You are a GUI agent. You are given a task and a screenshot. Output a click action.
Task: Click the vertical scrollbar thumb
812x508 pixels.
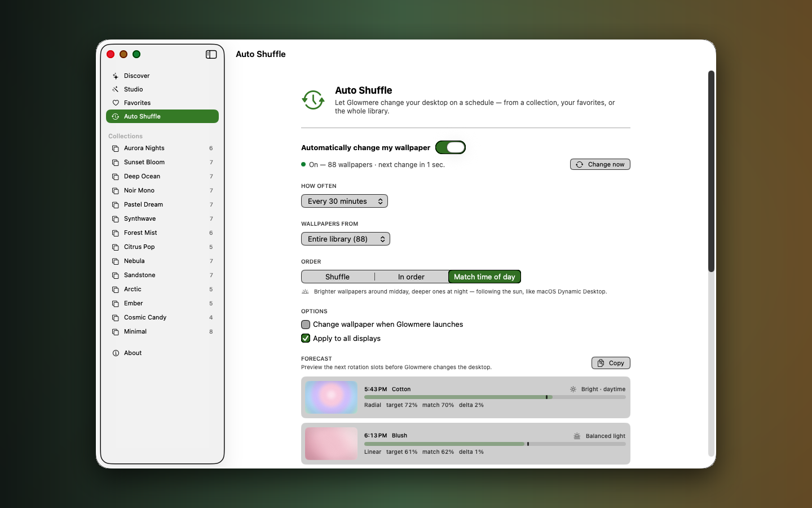pos(712,172)
